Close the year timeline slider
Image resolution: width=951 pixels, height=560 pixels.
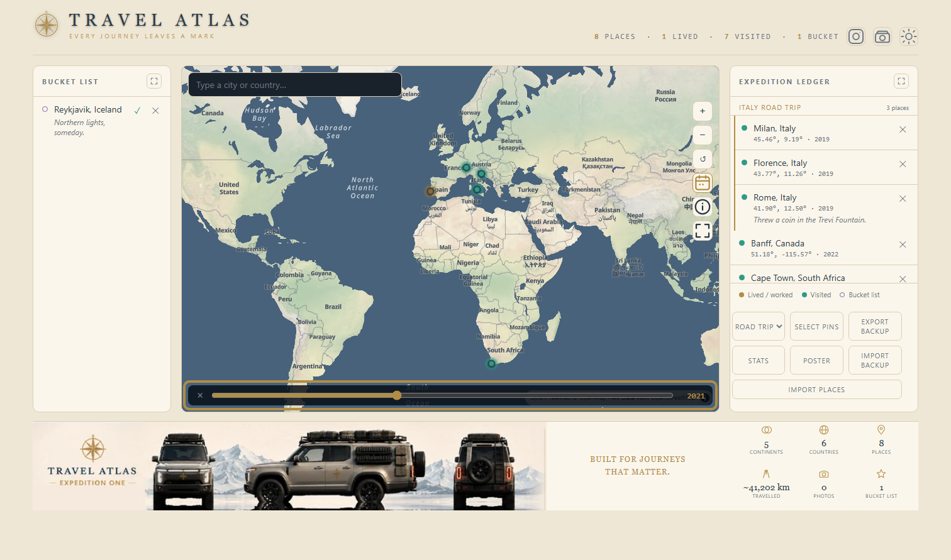(200, 395)
